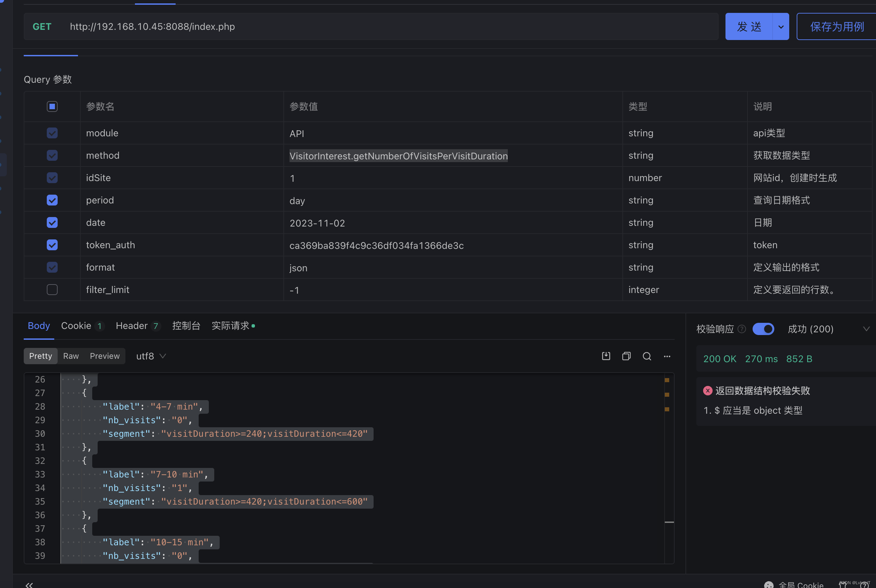Open the utf8 encoding dropdown
This screenshot has width=876, height=588.
151,356
